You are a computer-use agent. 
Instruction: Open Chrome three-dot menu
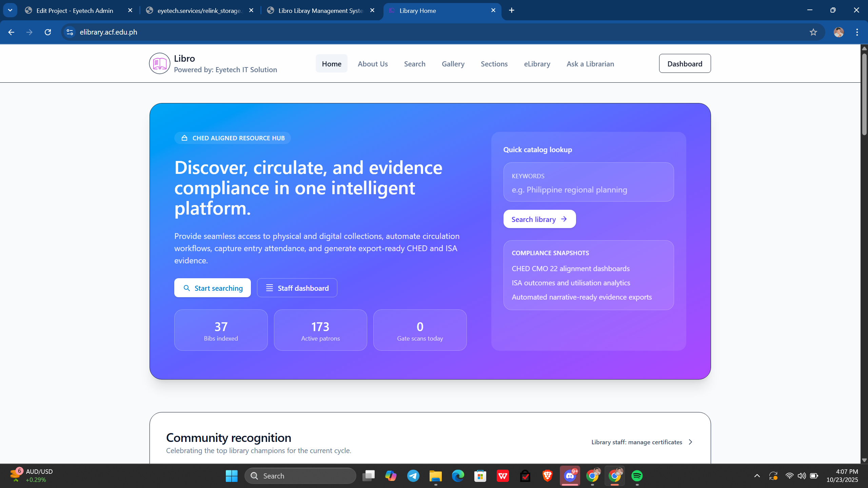[x=857, y=32]
